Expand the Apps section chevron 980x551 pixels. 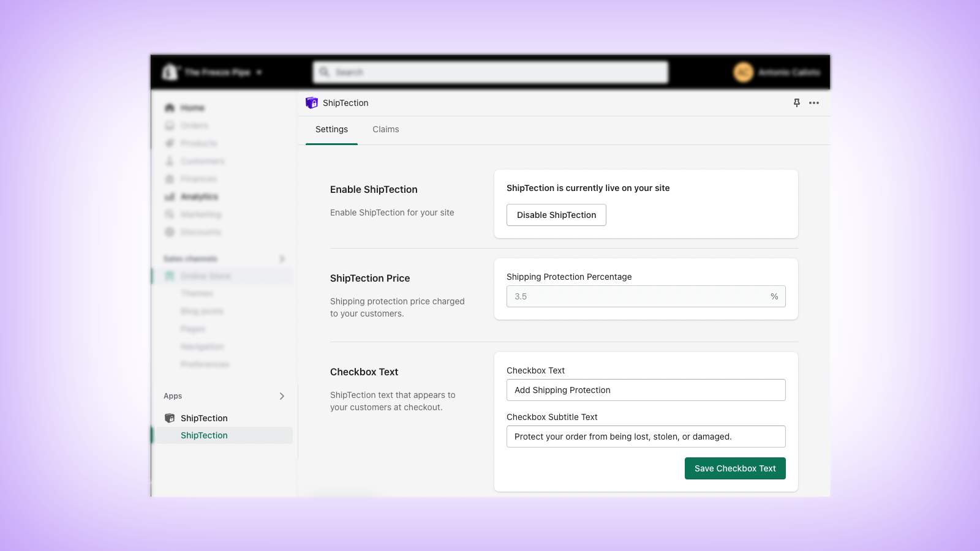pos(282,396)
